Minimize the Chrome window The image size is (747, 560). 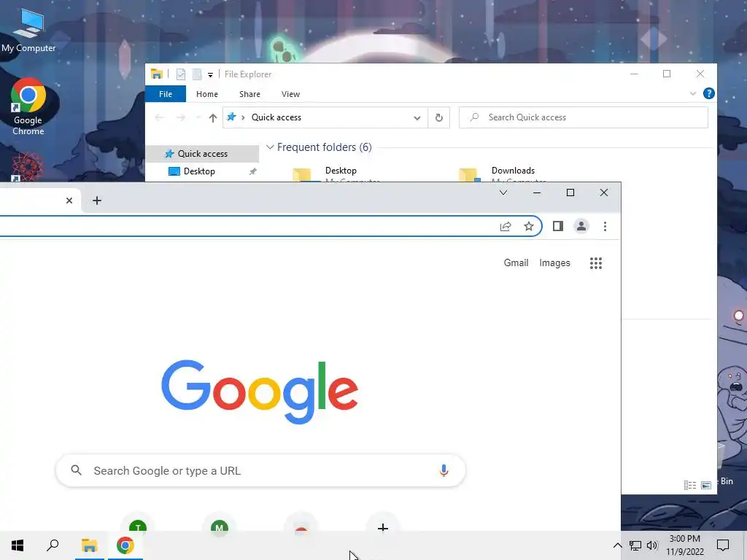click(x=536, y=192)
